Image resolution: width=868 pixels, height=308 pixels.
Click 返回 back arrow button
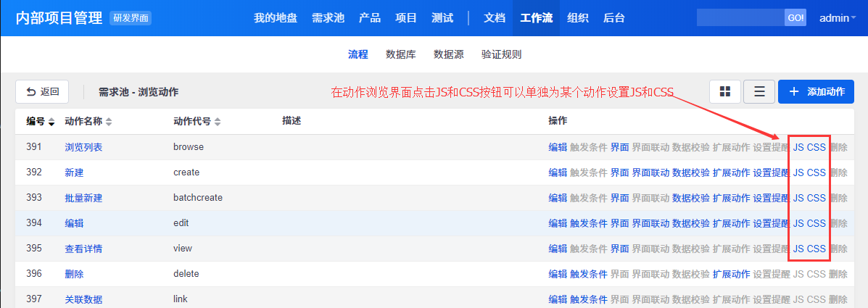[x=42, y=92]
